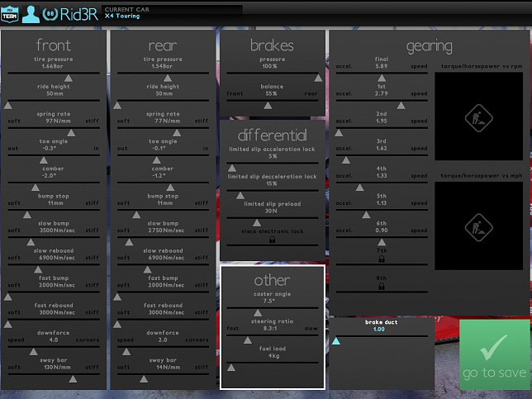Viewport: 532px width, 399px height.
Task: Click the 7th gear padlock icon
Action: point(382,259)
